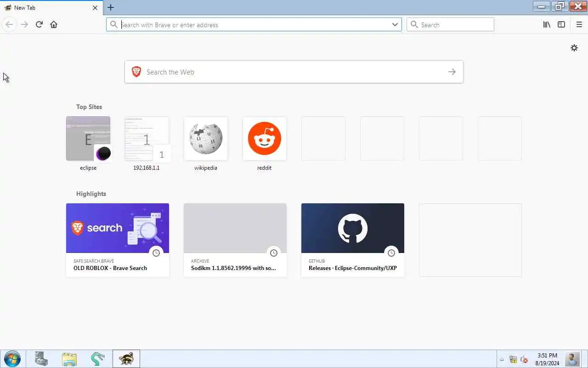Go back using the back arrow button

9,24
